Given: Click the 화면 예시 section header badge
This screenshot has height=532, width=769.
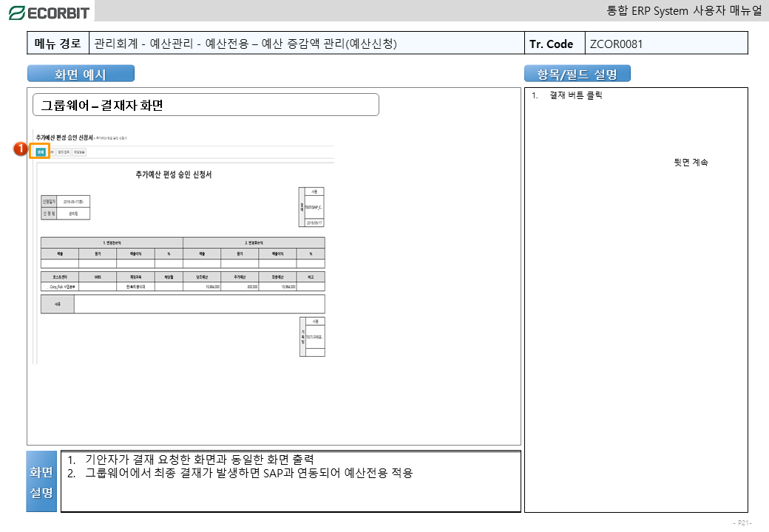Looking at the screenshot, I should (x=81, y=74).
